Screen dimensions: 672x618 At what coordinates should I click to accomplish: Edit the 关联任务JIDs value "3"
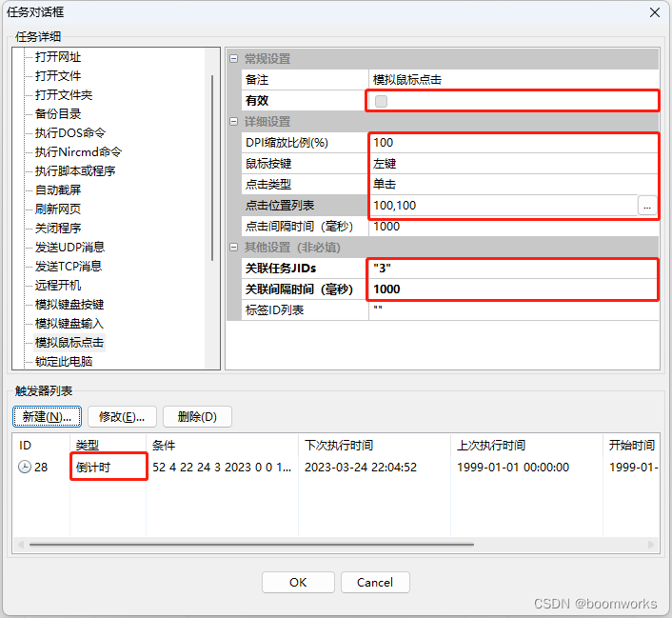click(x=513, y=269)
